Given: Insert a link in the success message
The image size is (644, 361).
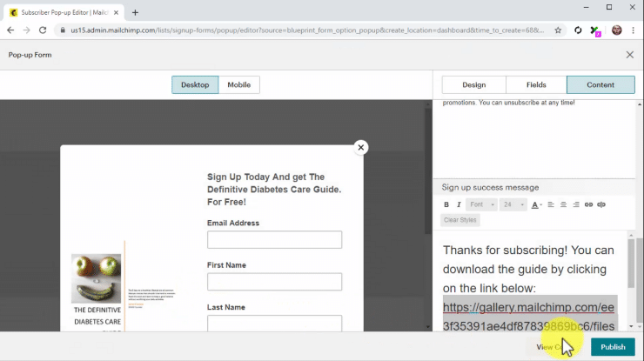Looking at the screenshot, I should [588, 204].
